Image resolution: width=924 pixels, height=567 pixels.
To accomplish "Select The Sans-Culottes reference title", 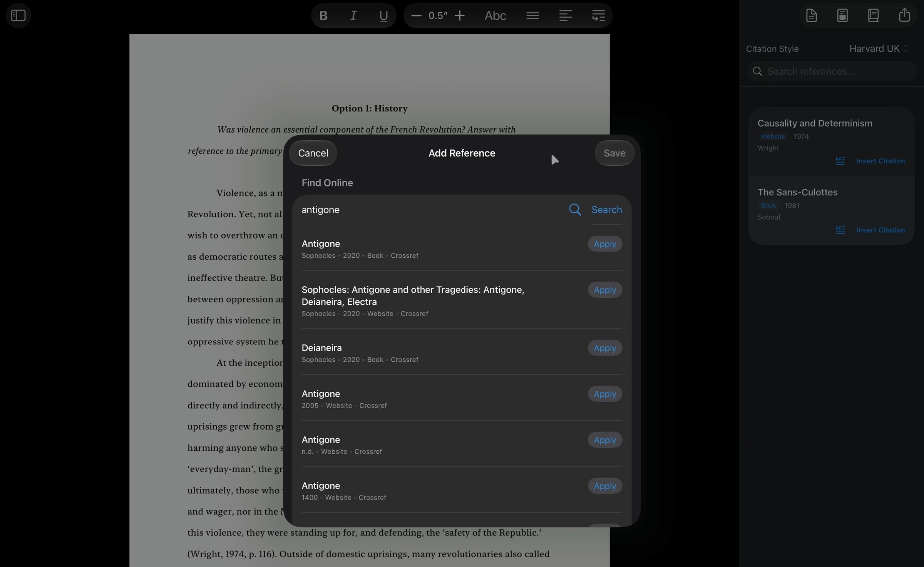I will point(797,192).
